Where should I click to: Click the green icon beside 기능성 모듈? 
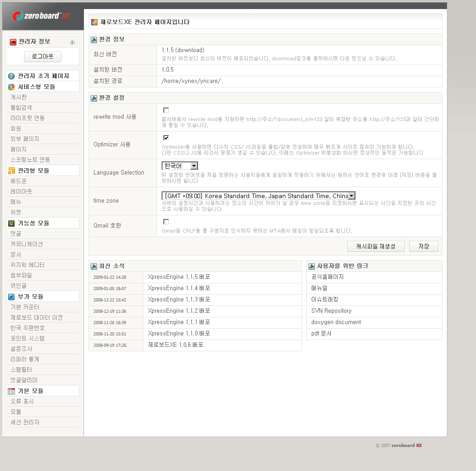click(x=11, y=223)
